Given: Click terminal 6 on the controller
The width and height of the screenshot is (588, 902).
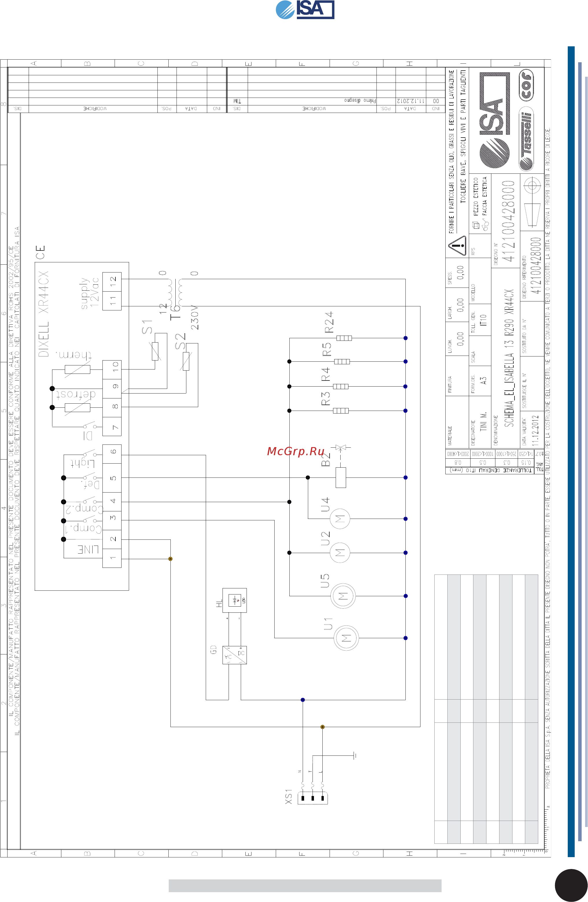Looking at the screenshot, I should 112,454.
